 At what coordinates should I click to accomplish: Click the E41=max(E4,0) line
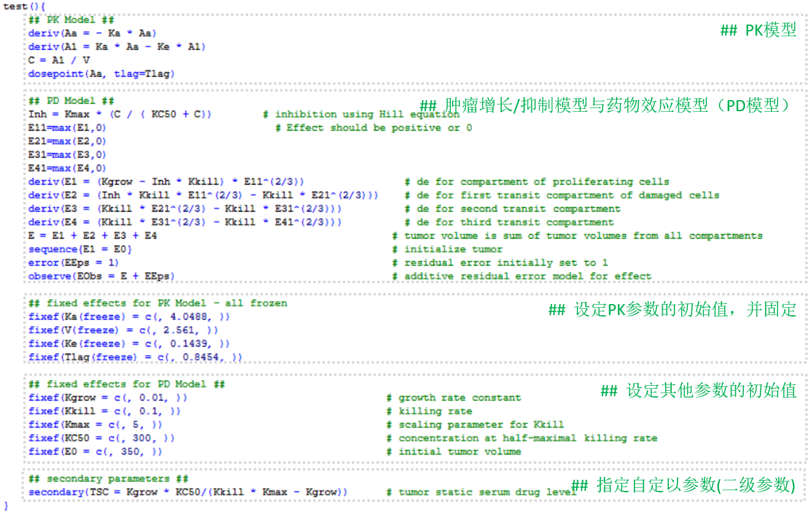click(x=67, y=168)
